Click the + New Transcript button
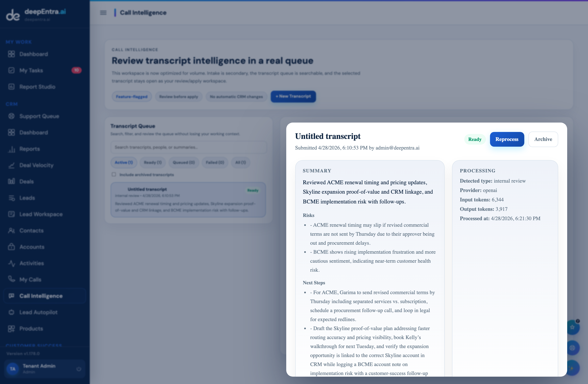 [x=293, y=96]
